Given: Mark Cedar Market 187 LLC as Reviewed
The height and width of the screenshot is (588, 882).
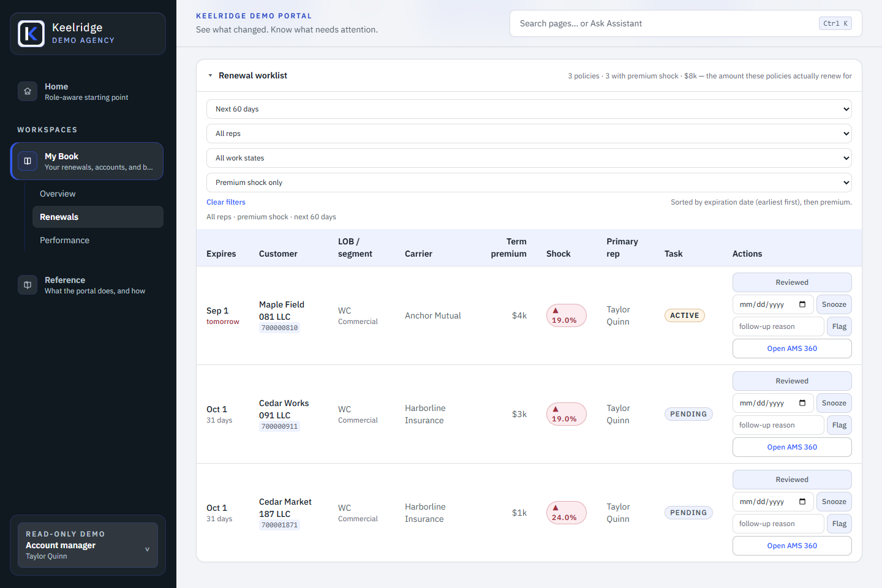Looking at the screenshot, I should [x=792, y=480].
